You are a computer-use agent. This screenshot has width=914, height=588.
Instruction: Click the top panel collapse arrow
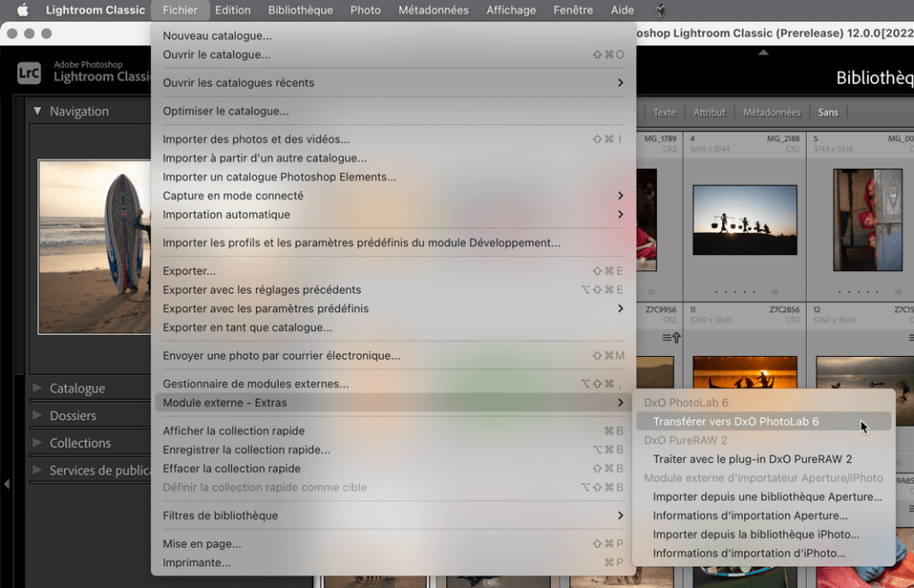point(763,53)
